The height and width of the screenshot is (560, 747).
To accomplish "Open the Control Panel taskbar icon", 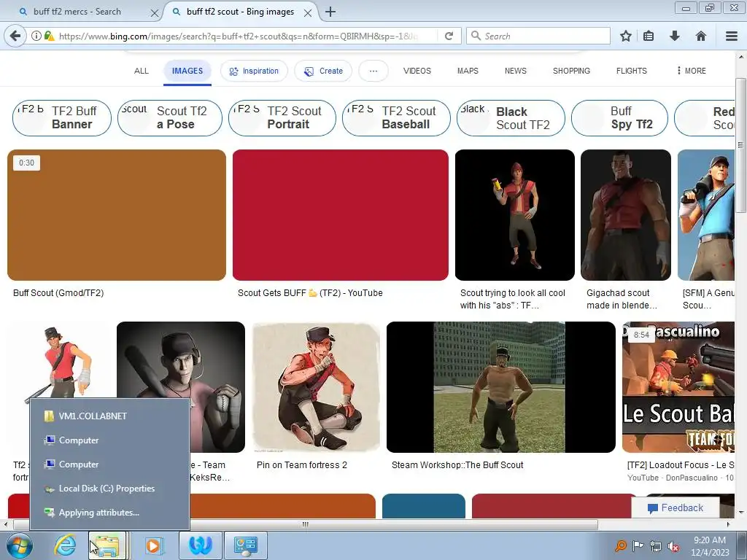I will tap(246, 545).
